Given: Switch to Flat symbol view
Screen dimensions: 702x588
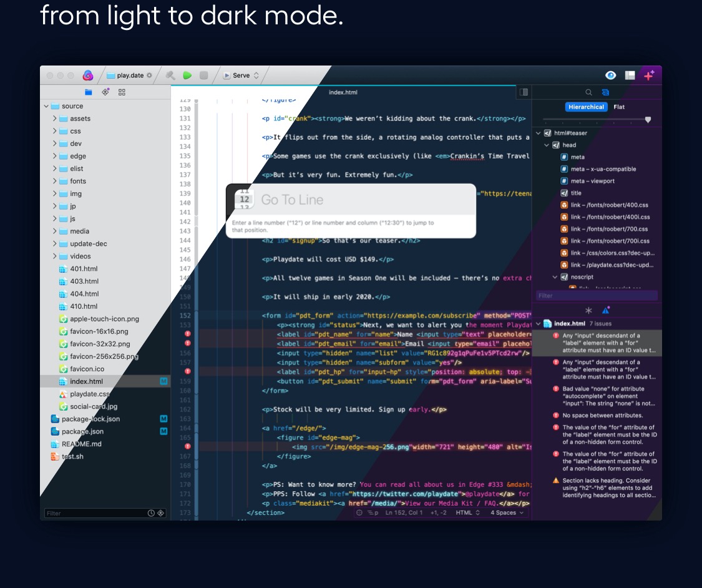Looking at the screenshot, I should [x=619, y=107].
